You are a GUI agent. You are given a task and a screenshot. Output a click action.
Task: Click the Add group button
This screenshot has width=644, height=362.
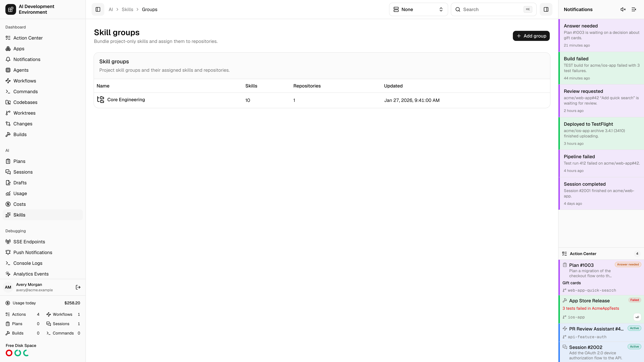click(x=531, y=36)
